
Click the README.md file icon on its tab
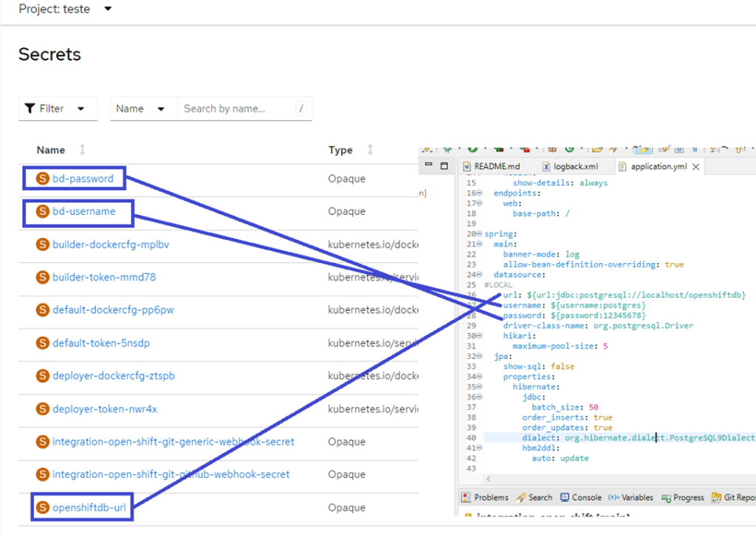[x=467, y=166]
